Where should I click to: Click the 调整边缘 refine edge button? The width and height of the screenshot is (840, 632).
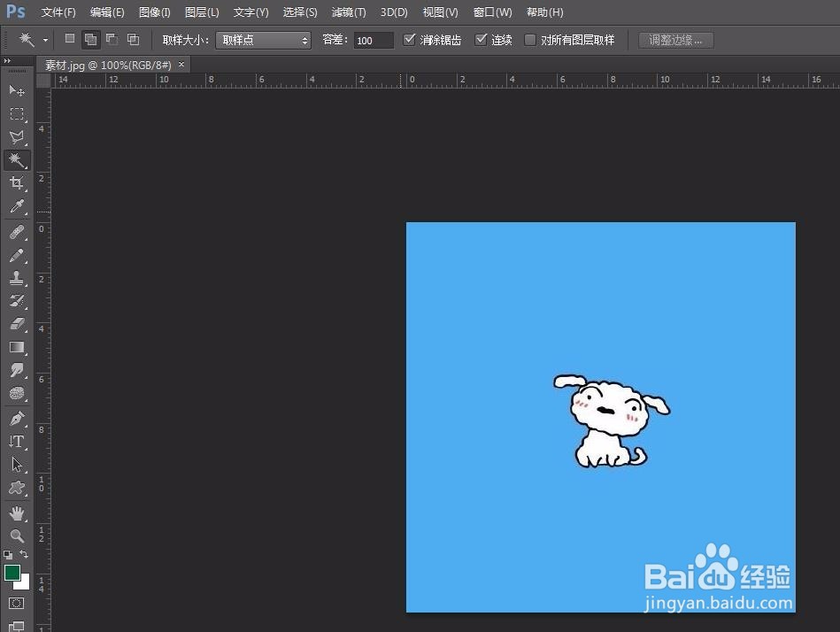(675, 40)
